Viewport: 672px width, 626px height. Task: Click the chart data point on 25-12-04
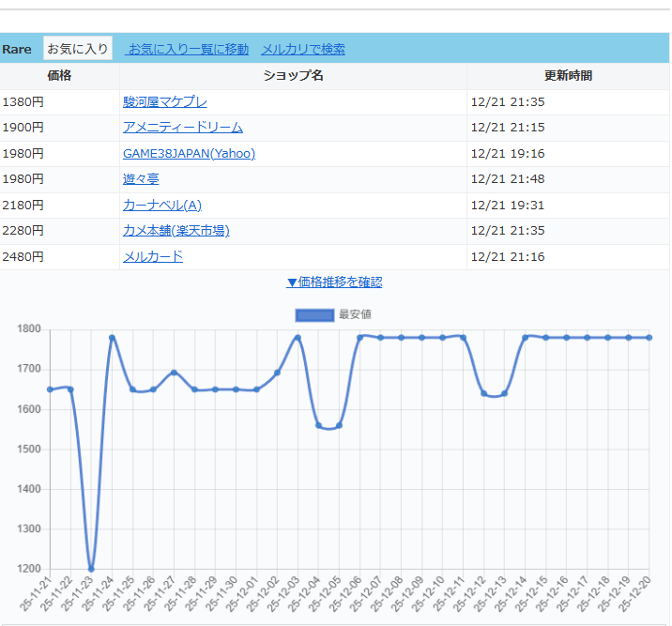point(318,425)
